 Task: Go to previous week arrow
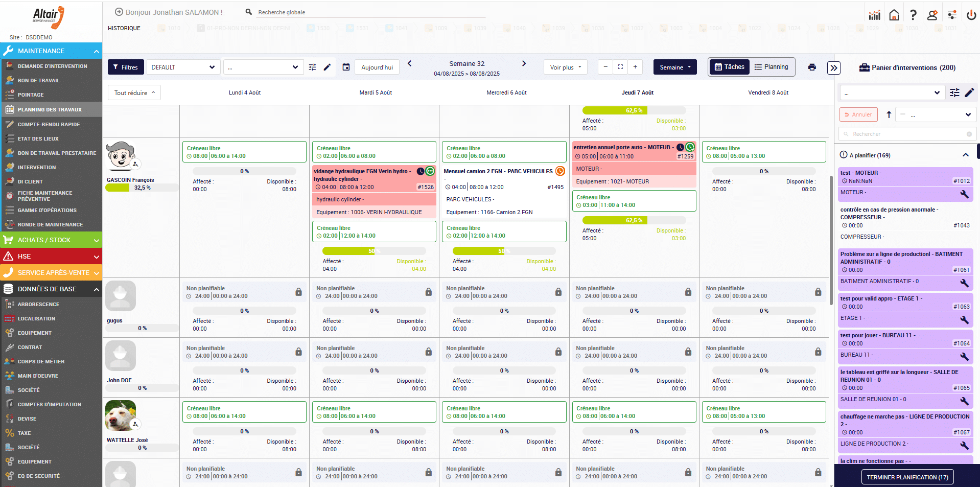point(409,63)
